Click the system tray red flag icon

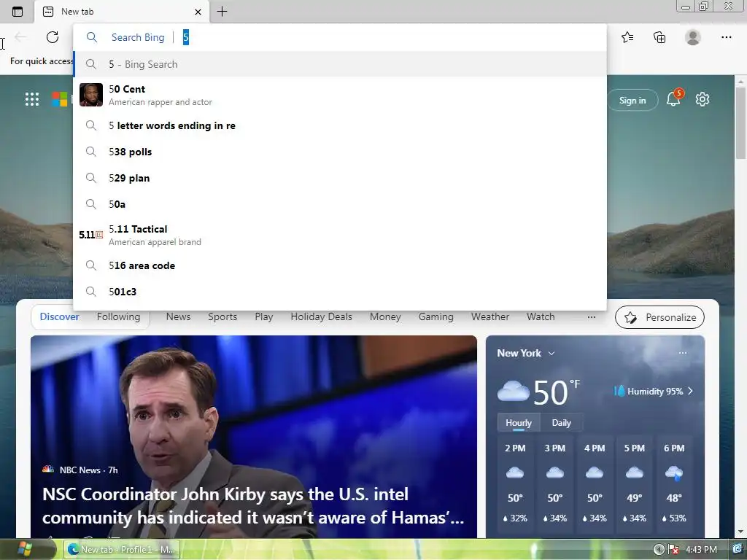(x=673, y=550)
